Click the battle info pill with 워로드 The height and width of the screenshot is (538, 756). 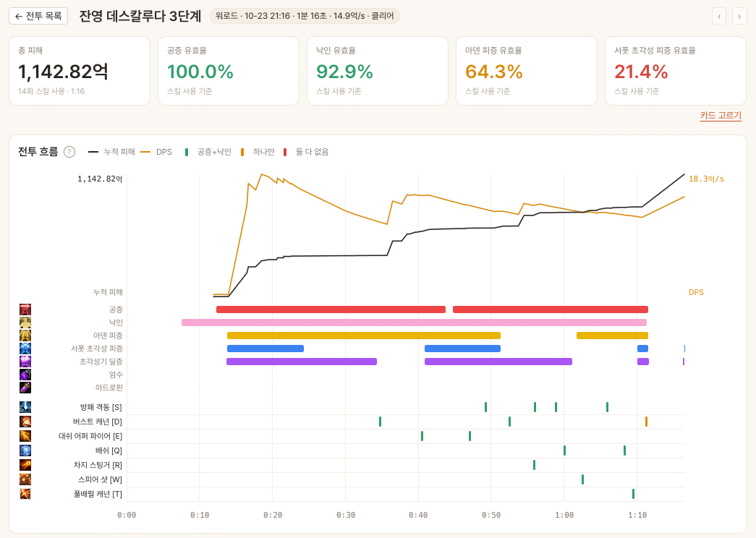click(305, 16)
